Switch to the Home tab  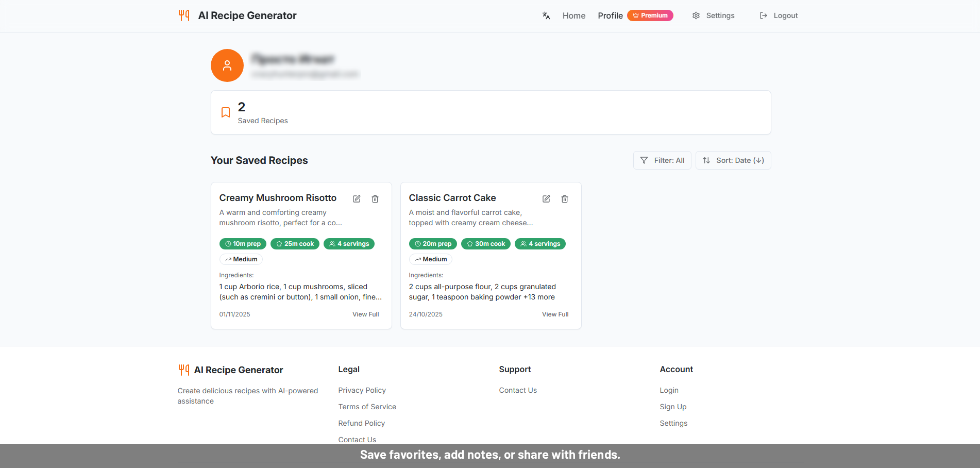point(573,15)
